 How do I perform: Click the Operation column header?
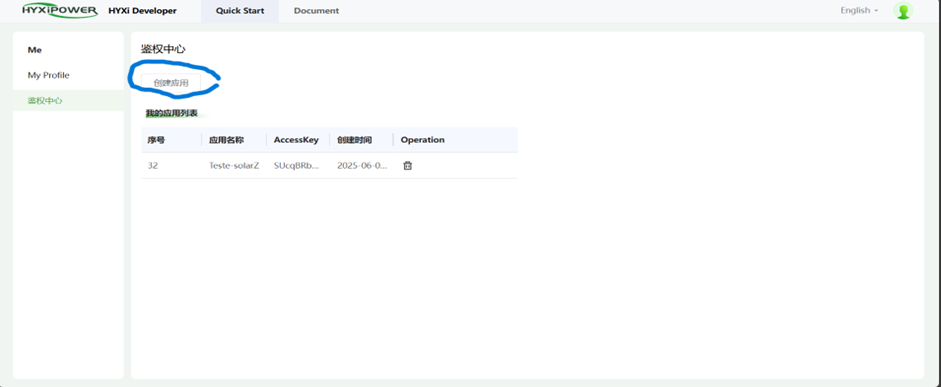[x=422, y=140]
